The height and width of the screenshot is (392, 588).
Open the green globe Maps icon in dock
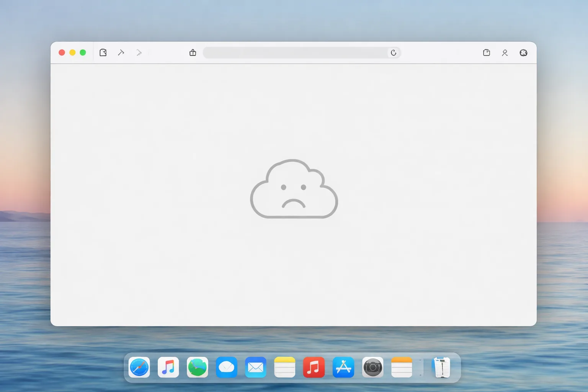coord(198,367)
